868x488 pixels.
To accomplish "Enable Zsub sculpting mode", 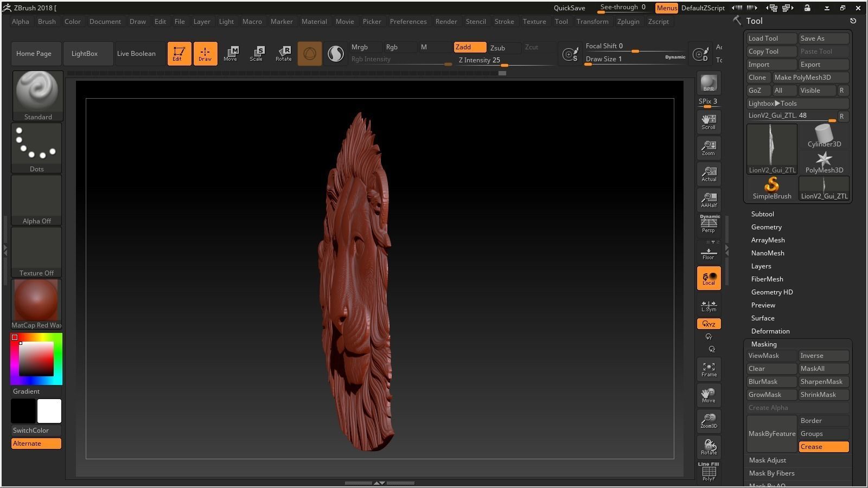I will pos(505,48).
